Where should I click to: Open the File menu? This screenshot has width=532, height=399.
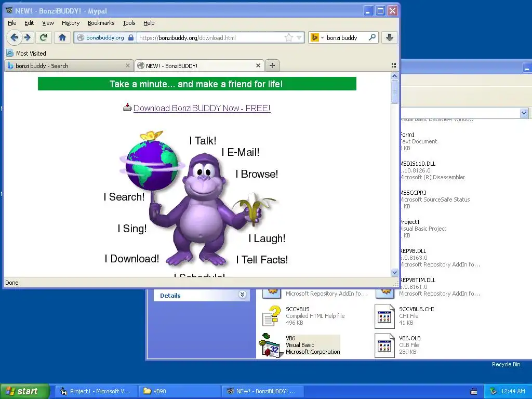(12, 23)
